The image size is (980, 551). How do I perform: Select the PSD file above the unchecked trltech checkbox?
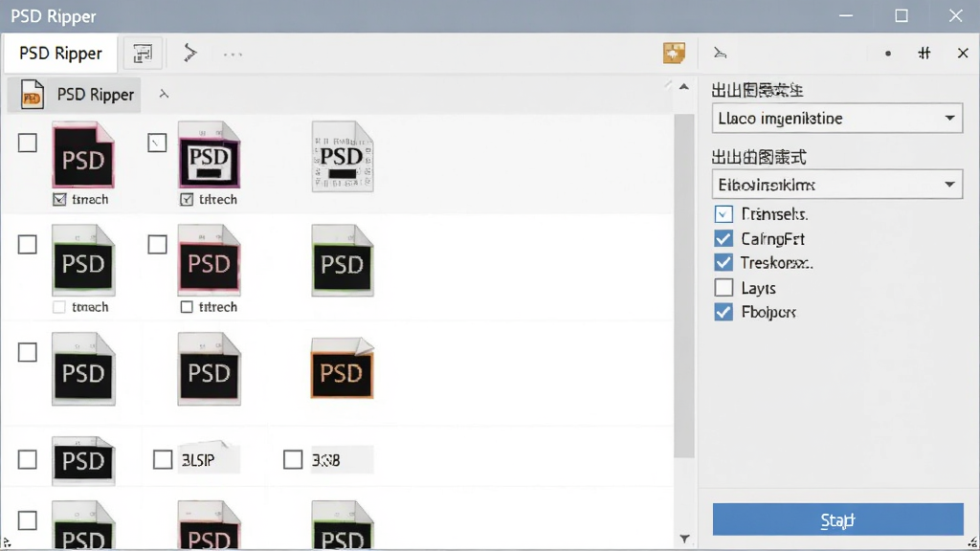pyautogui.click(x=210, y=260)
